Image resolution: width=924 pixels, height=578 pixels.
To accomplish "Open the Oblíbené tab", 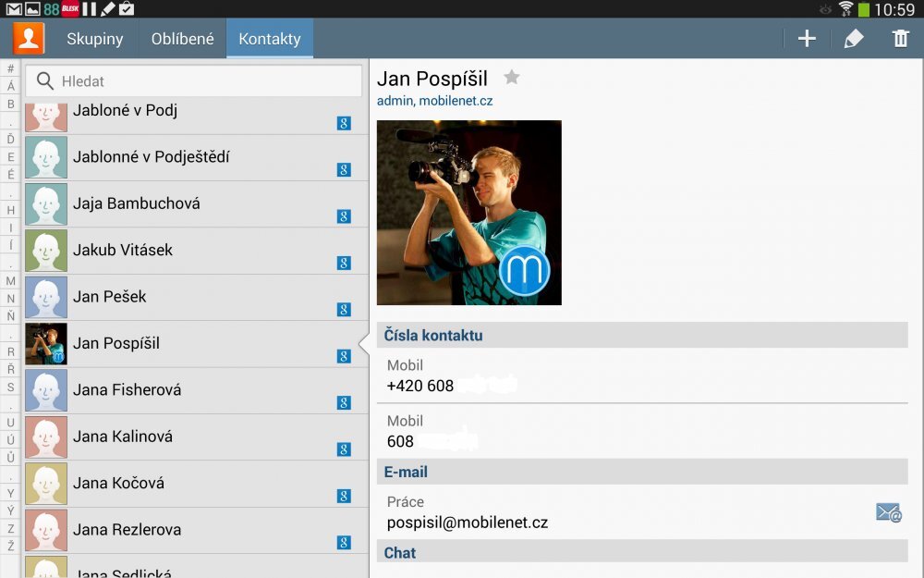I will pyautogui.click(x=183, y=39).
